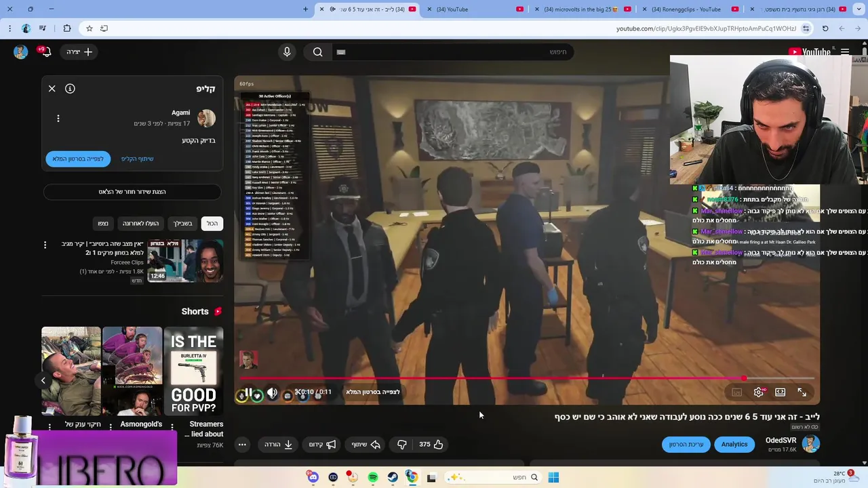Share the clip button
This screenshot has width=868, height=488.
coord(138,159)
